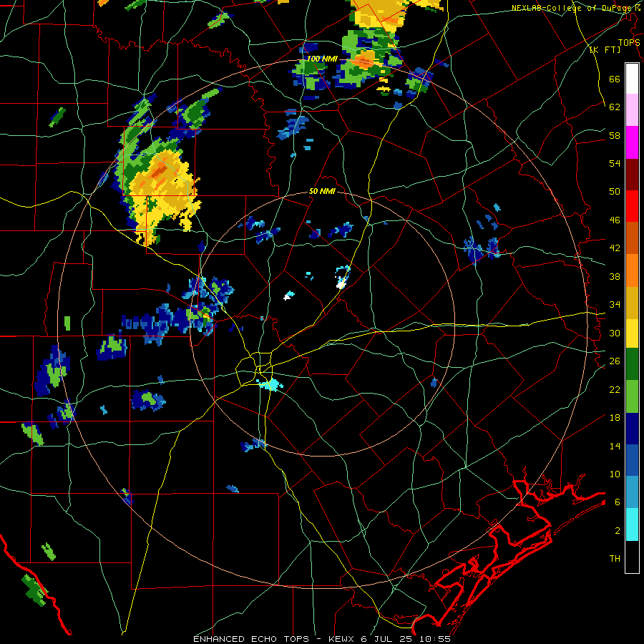Select the light orange legend swatch

click(632, 270)
